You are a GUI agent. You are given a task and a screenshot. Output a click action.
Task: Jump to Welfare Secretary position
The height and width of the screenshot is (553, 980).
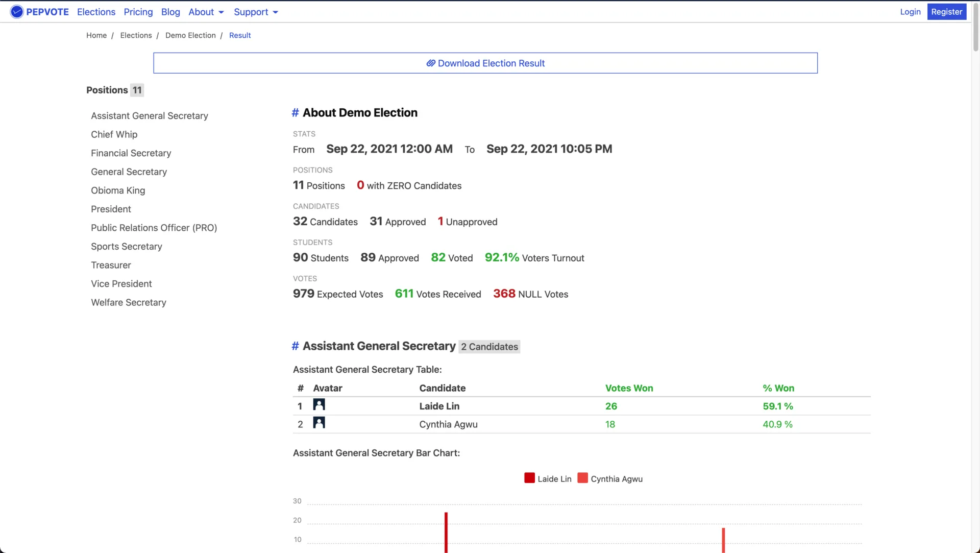point(129,303)
